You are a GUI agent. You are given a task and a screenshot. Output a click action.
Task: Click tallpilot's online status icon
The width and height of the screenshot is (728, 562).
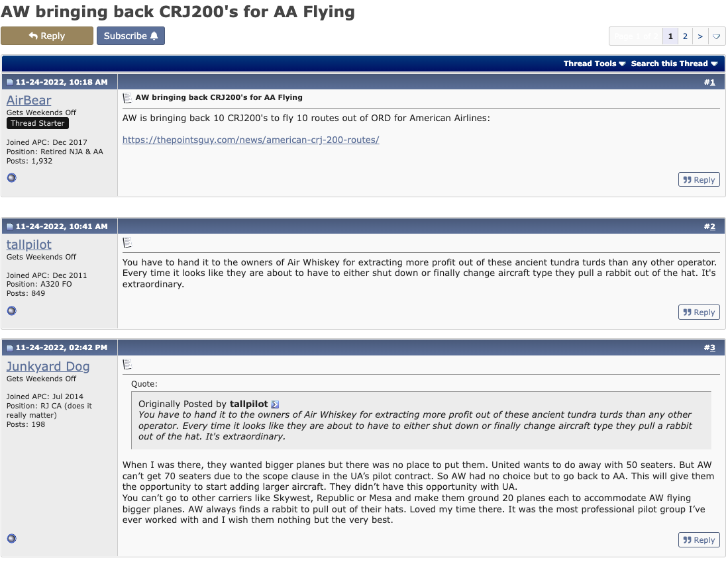(x=12, y=310)
